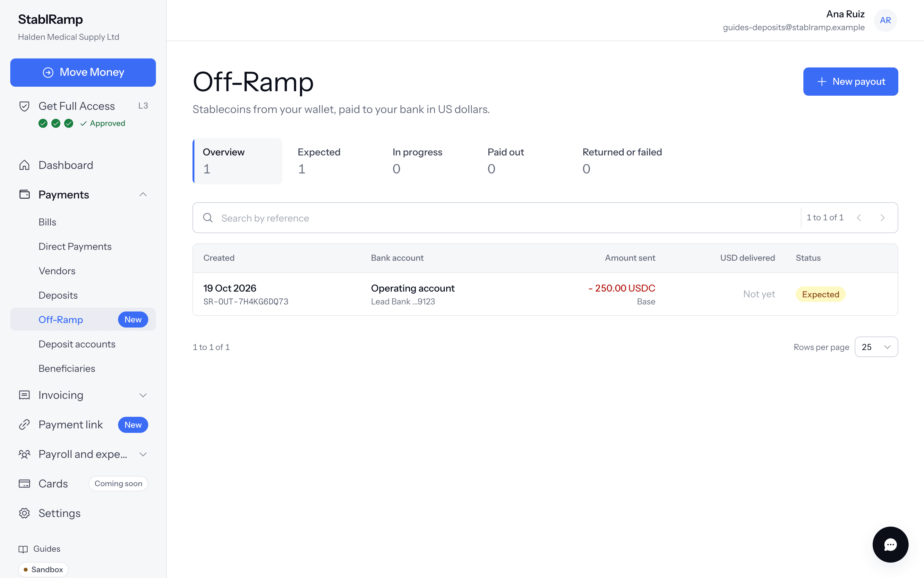The height and width of the screenshot is (578, 924).
Task: Click the AR user avatar
Action: (885, 20)
